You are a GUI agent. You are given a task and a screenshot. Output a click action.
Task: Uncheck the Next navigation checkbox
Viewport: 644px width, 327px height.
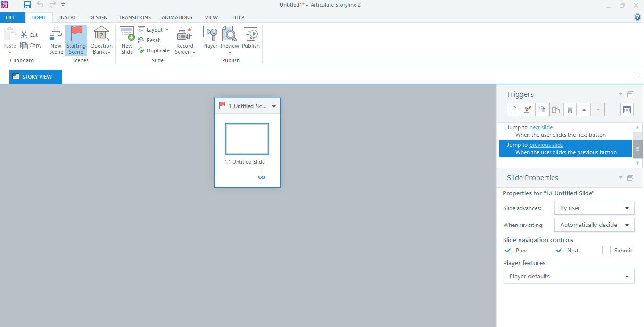pyautogui.click(x=559, y=251)
